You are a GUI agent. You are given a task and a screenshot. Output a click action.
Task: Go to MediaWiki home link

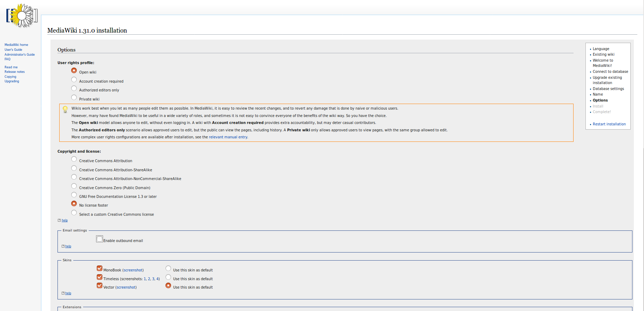tap(16, 45)
